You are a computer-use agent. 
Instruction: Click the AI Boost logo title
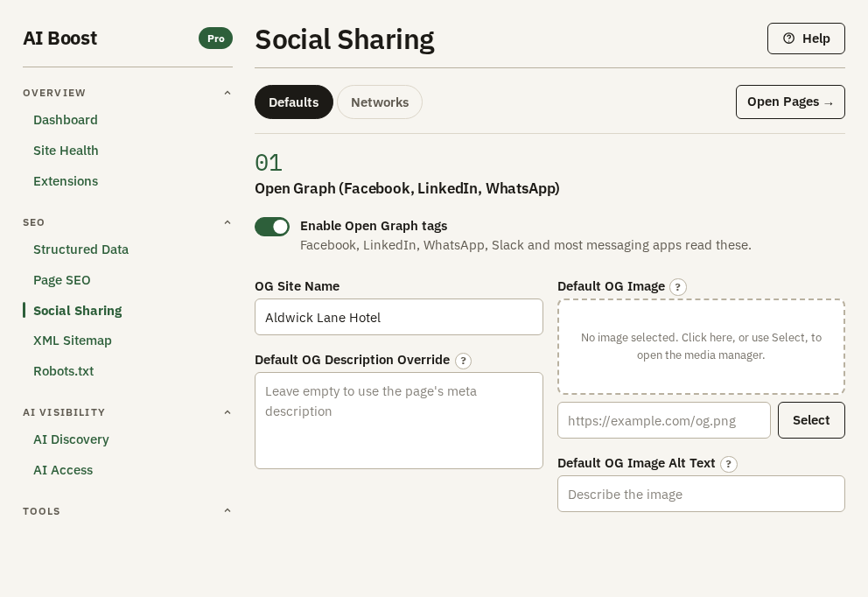(x=59, y=39)
